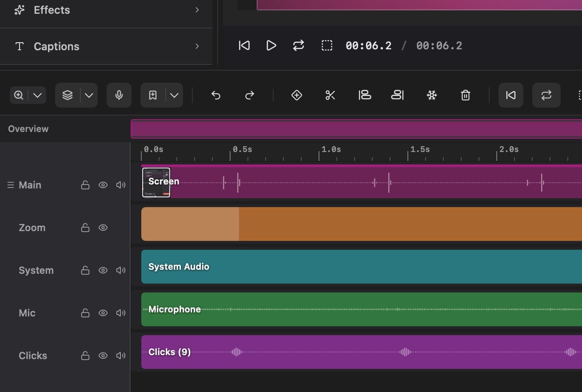The width and height of the screenshot is (582, 392).
Task: Click the timeline zoom magnifier icon
Action: (x=19, y=95)
